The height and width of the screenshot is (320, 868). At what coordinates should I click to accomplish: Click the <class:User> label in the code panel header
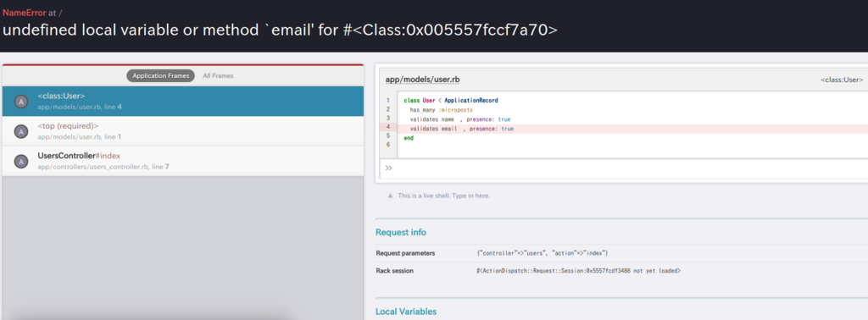[x=842, y=80]
